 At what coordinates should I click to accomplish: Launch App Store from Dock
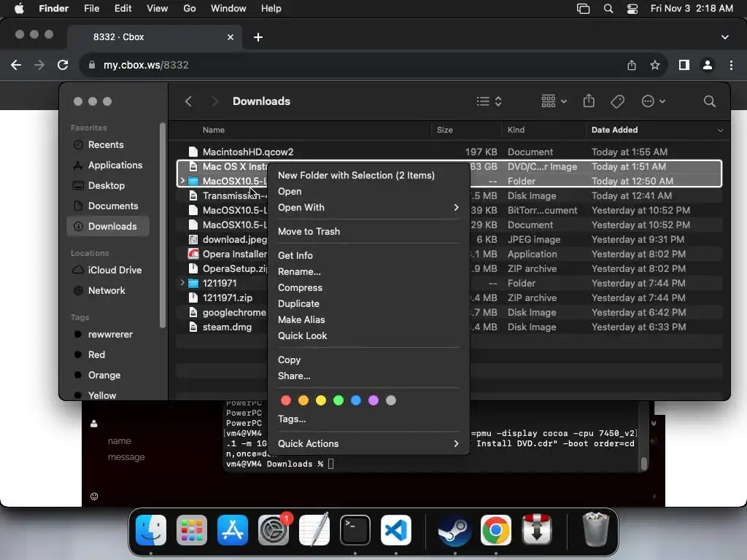click(x=233, y=530)
